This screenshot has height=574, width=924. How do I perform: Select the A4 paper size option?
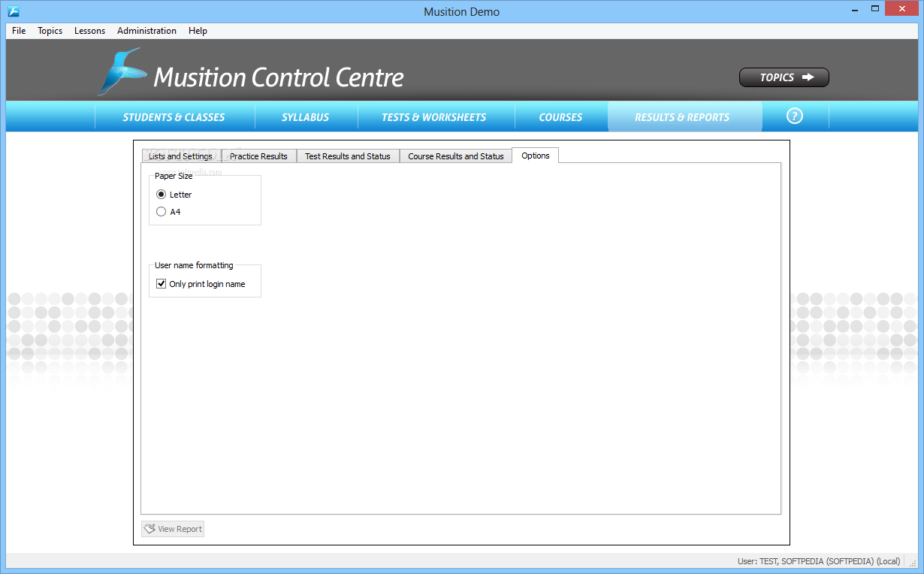168,212
